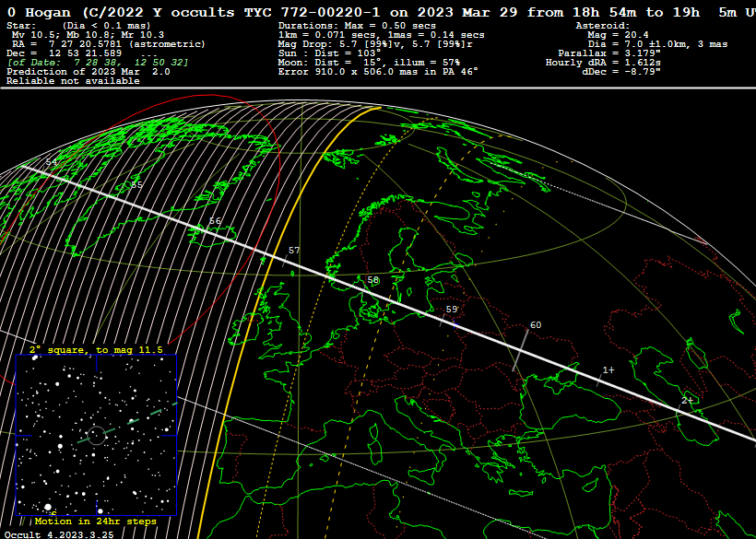Click the 2+ minute marker near Caspian
The width and height of the screenshot is (756, 539).
(x=688, y=400)
